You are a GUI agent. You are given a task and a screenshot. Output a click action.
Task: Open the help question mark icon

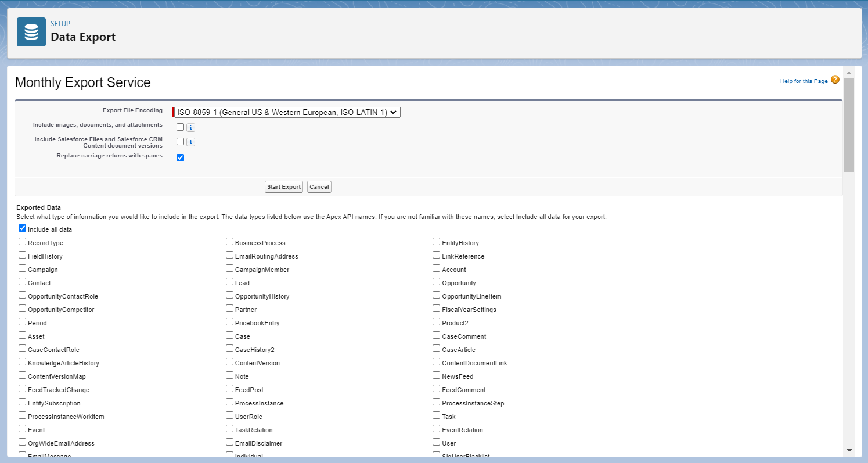tap(835, 80)
